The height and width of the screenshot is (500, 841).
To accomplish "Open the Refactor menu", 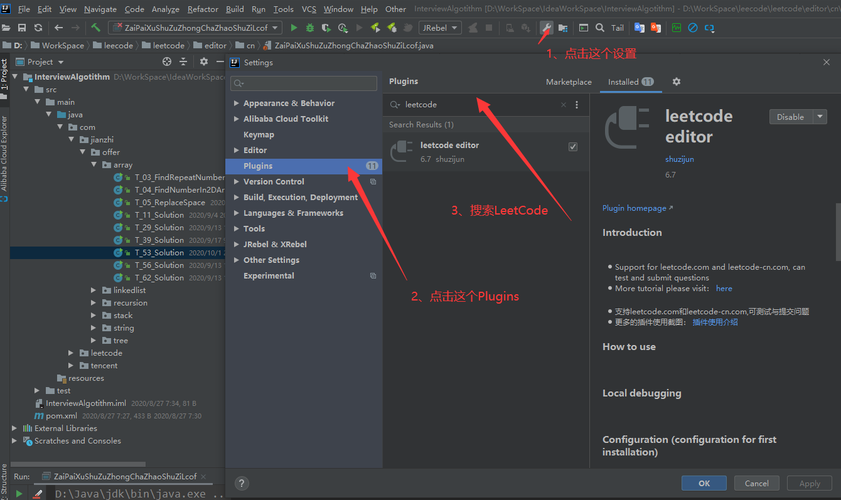I will tap(202, 9).
